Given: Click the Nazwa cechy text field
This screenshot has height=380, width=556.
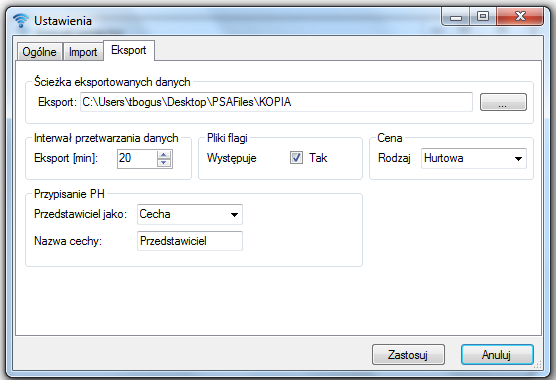Looking at the screenshot, I should (190, 241).
